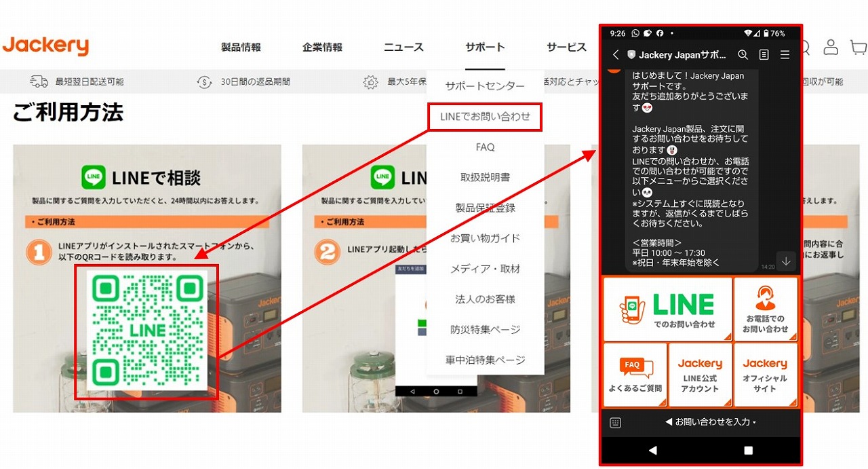Click the 30日間の返品期間 text
Image resolution: width=868 pixels, height=469 pixels.
click(x=256, y=82)
